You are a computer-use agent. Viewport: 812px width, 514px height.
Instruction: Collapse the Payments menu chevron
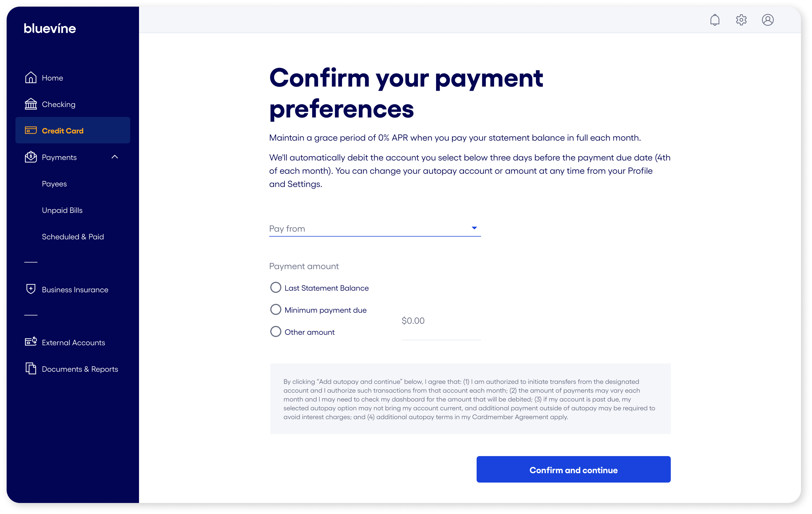pos(115,157)
